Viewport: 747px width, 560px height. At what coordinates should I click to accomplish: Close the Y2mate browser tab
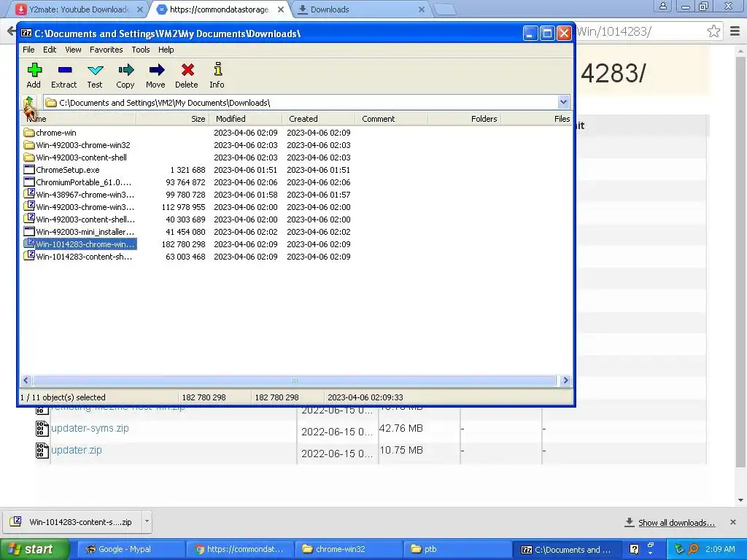(139, 9)
